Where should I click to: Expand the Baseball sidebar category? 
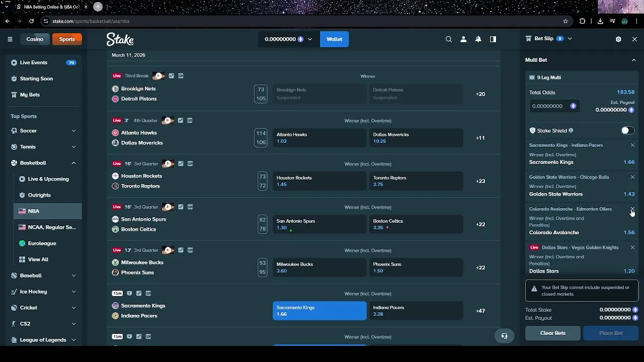(x=73, y=276)
